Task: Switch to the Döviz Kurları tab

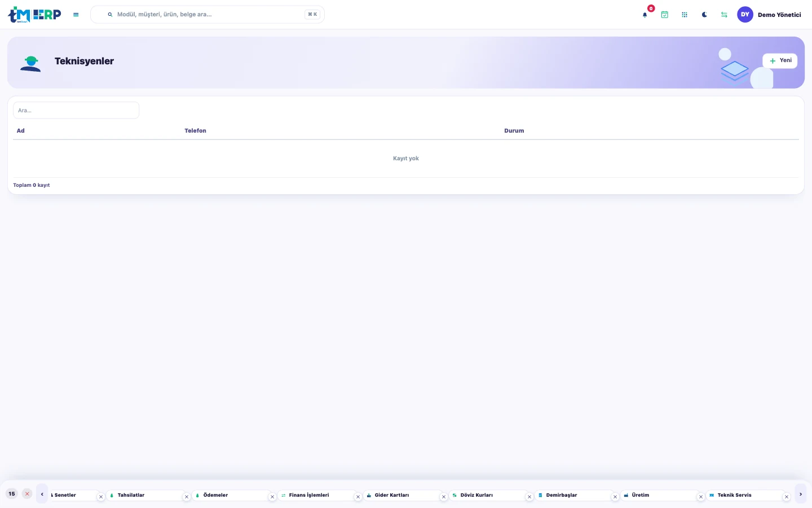Action: 488,495
